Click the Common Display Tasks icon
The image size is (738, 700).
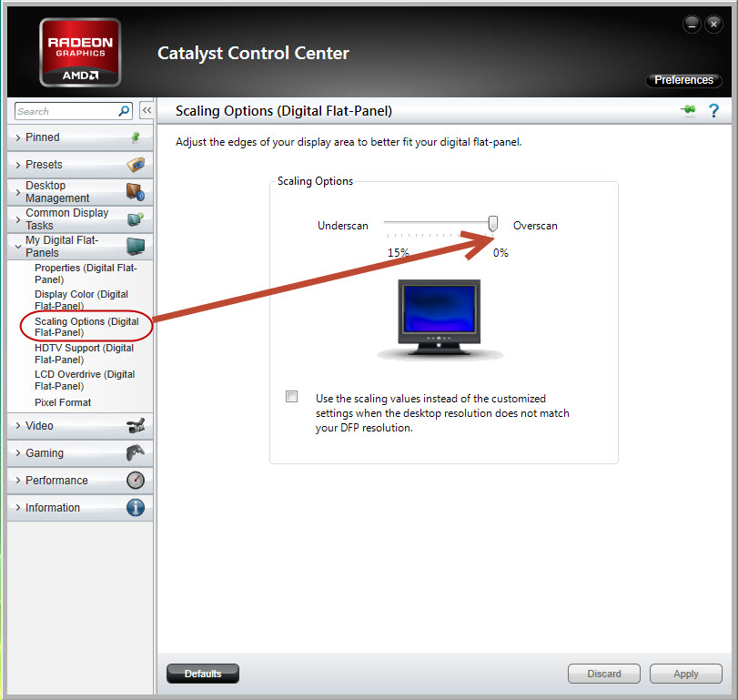(x=135, y=218)
